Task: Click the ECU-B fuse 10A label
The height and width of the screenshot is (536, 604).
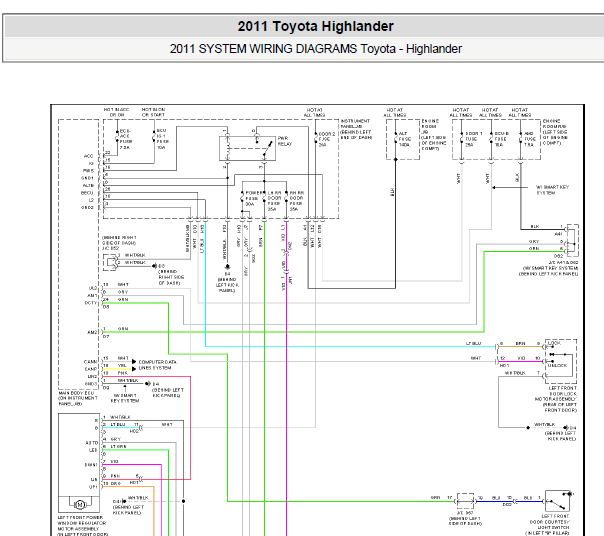Action: (501, 139)
